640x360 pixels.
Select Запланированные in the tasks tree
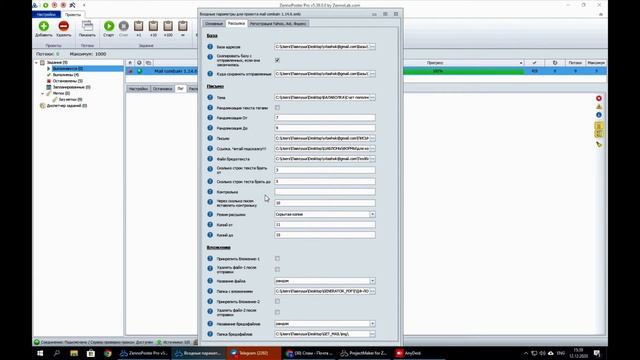[x=71, y=87]
